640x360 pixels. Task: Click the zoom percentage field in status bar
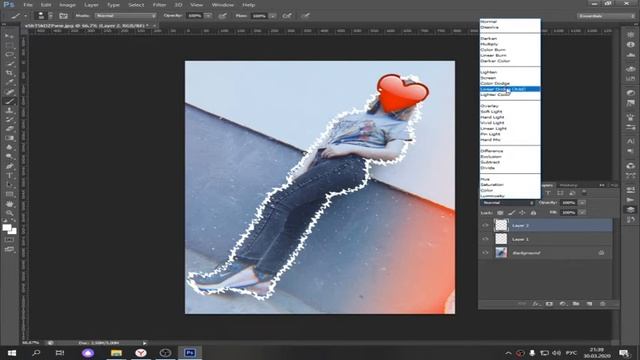coord(31,343)
